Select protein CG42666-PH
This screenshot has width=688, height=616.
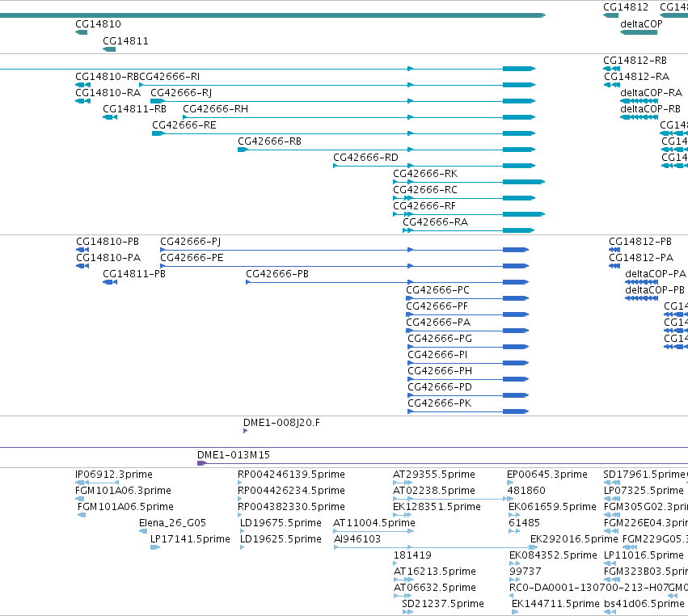440,371
